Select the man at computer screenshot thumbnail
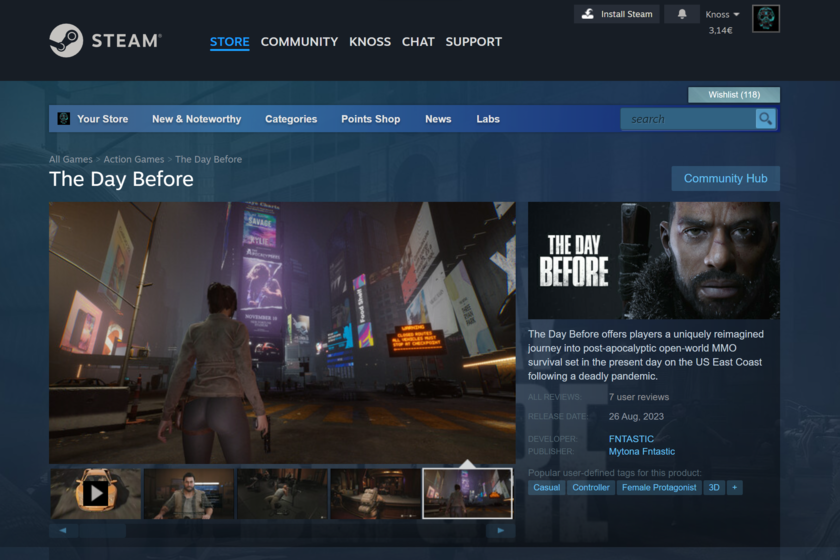840x560 pixels. [189, 493]
